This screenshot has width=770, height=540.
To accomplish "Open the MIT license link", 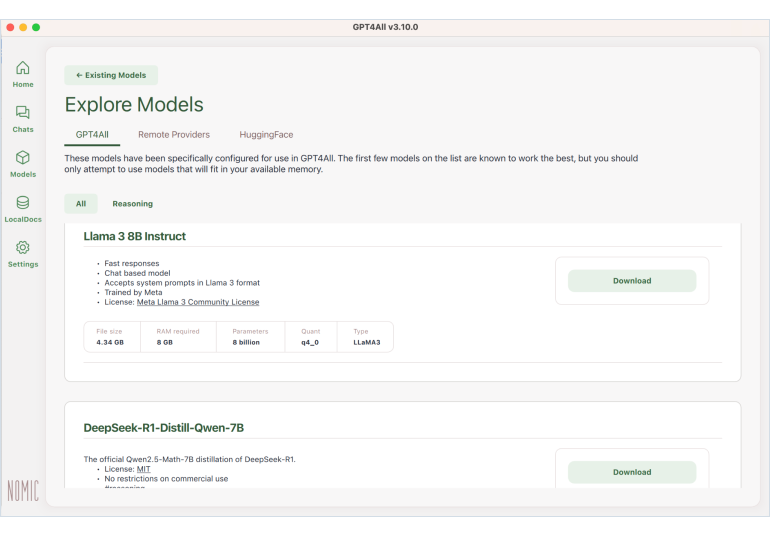I will pos(143,469).
